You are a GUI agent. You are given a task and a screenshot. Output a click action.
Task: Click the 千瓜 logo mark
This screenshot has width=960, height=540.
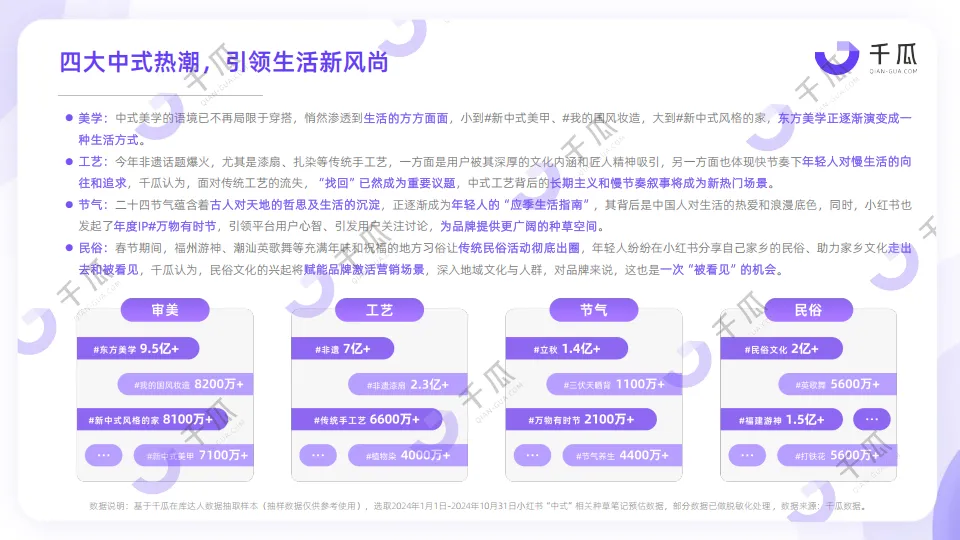click(836, 58)
